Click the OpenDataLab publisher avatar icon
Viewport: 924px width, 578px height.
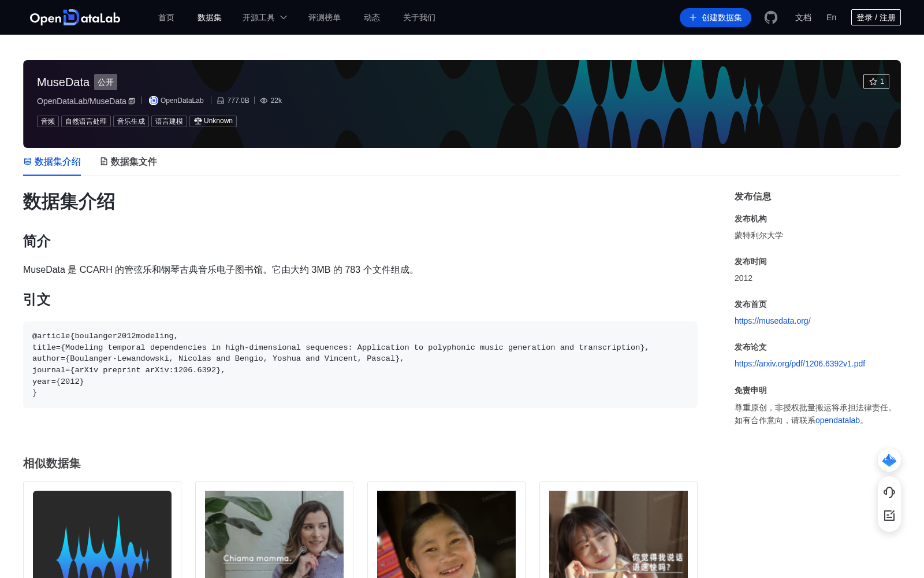[x=153, y=101]
